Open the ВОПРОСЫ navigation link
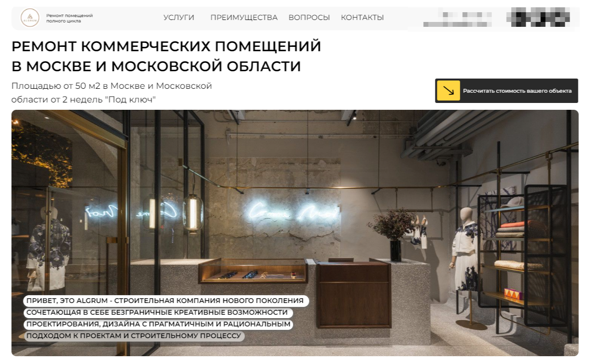 click(309, 18)
